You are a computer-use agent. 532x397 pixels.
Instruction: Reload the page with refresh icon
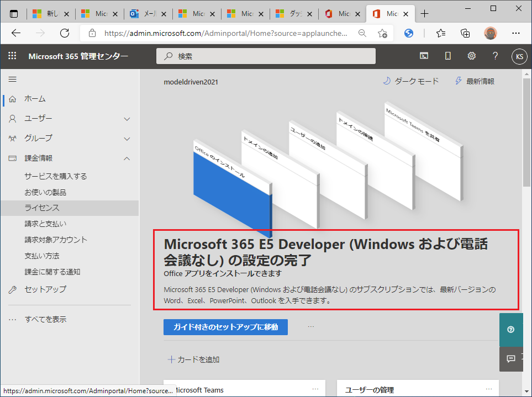tap(65, 33)
